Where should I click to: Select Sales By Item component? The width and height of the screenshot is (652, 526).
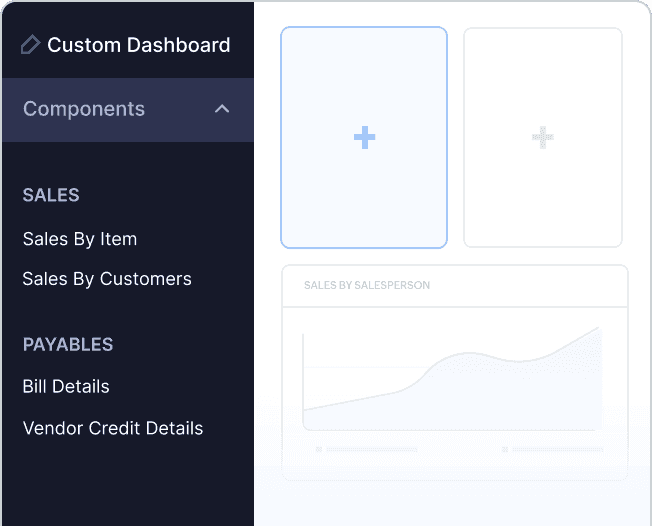(80, 239)
